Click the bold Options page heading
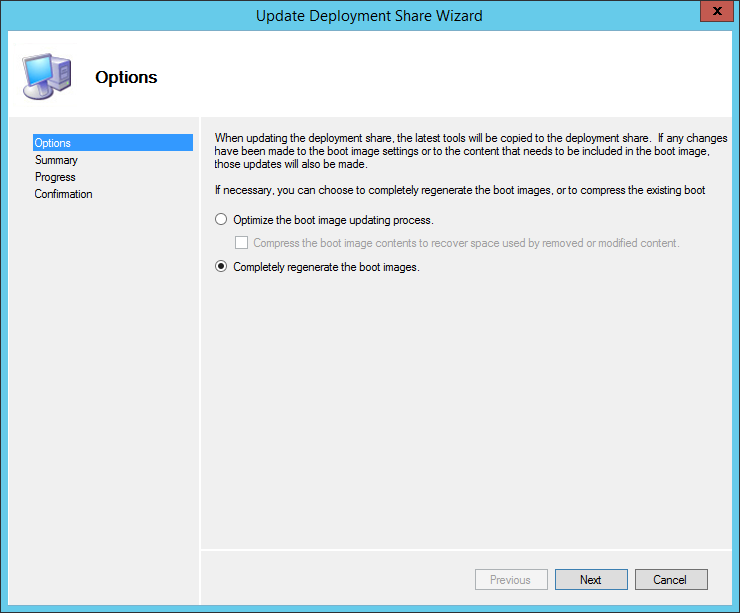 pyautogui.click(x=126, y=77)
